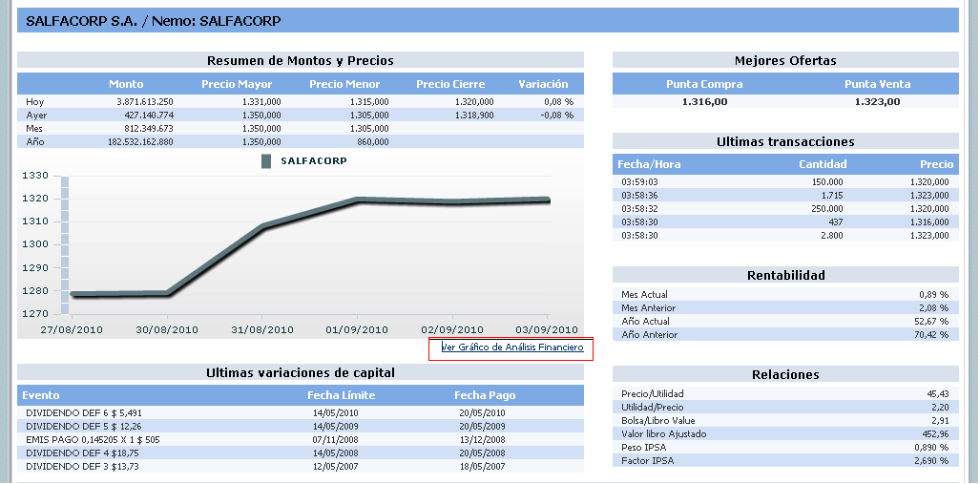Open the Ver Gráfico de Análisis Financiero link
Viewport: 980px width, 484px height.
point(511,347)
